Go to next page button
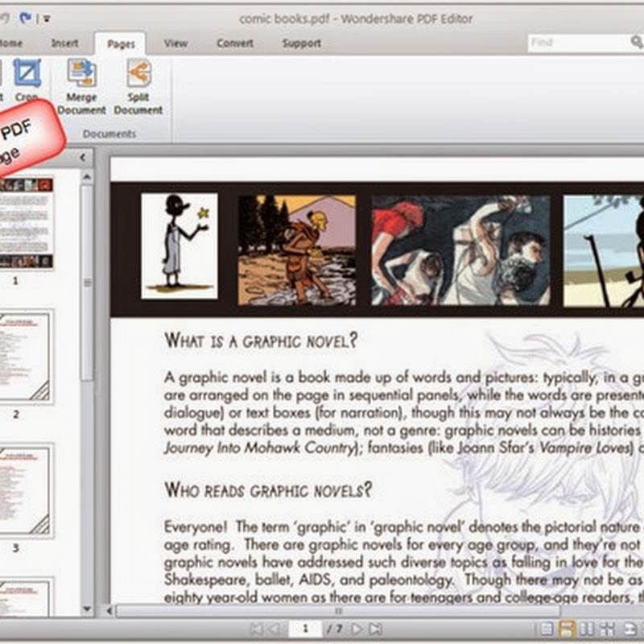This screenshot has height=644, width=644. 357,629
